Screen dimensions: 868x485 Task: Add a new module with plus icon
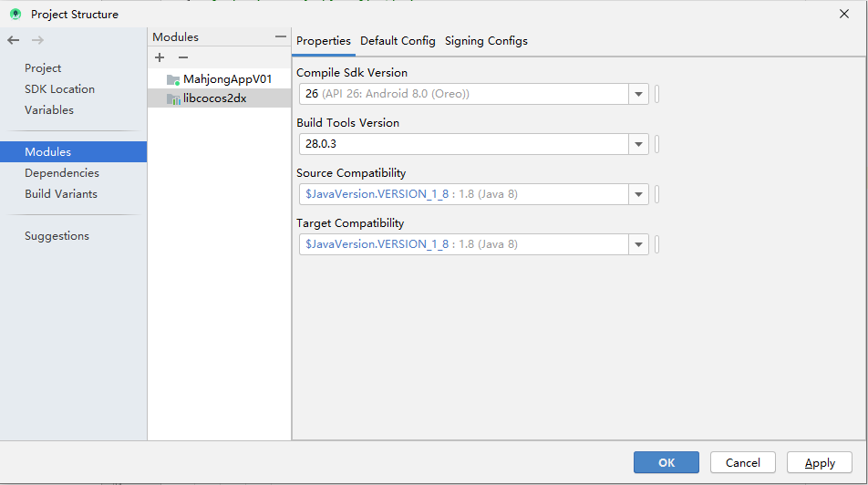[x=160, y=57]
